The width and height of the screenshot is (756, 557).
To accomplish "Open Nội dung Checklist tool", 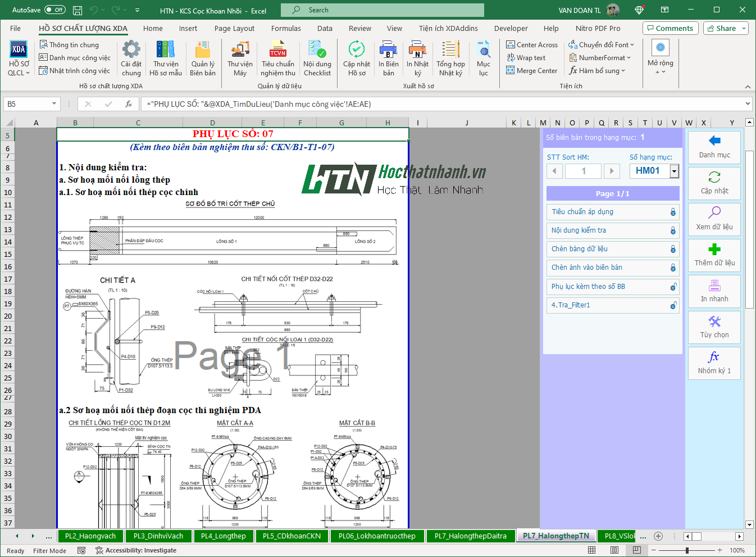I will pyautogui.click(x=317, y=50).
